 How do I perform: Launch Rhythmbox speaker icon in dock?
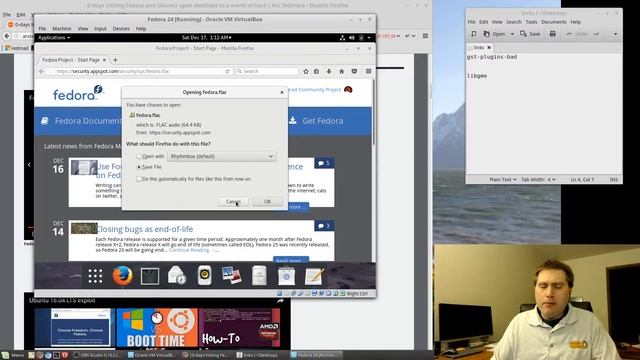click(x=204, y=276)
